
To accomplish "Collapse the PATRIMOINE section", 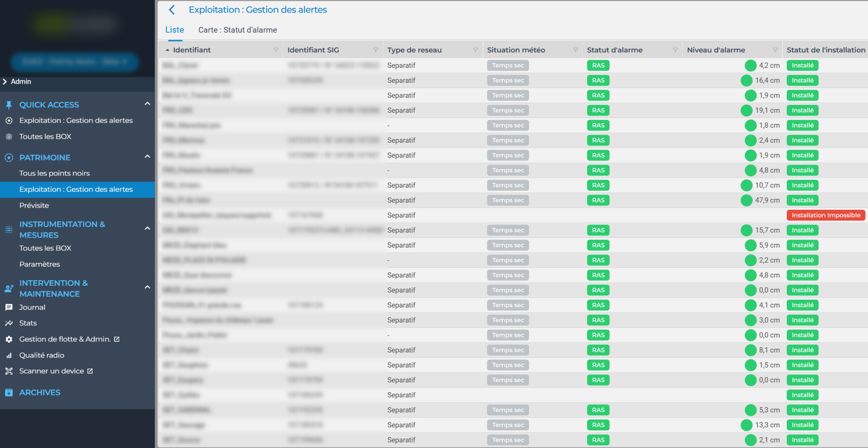I will [x=147, y=157].
